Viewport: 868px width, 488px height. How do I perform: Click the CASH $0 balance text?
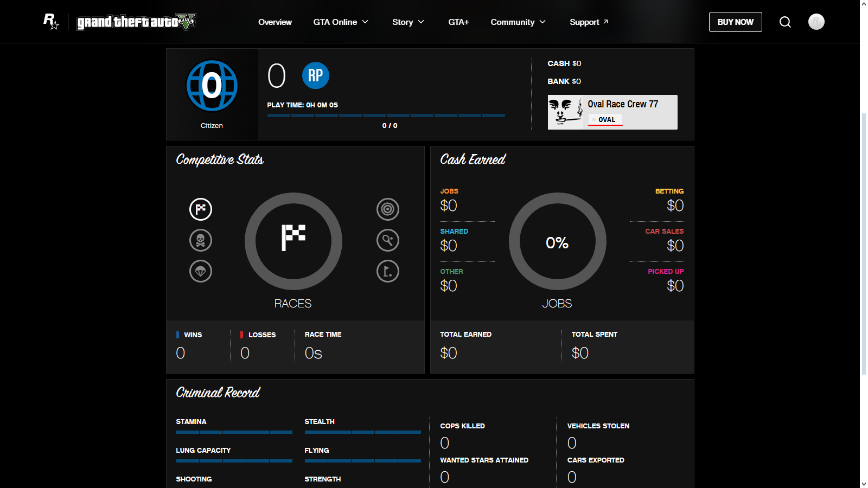click(564, 63)
